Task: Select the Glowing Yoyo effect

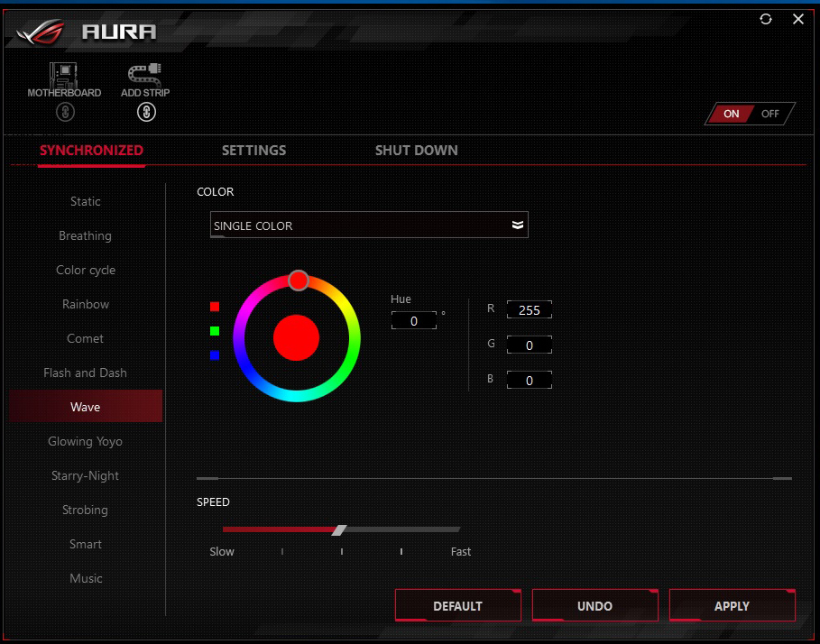Action: click(85, 441)
